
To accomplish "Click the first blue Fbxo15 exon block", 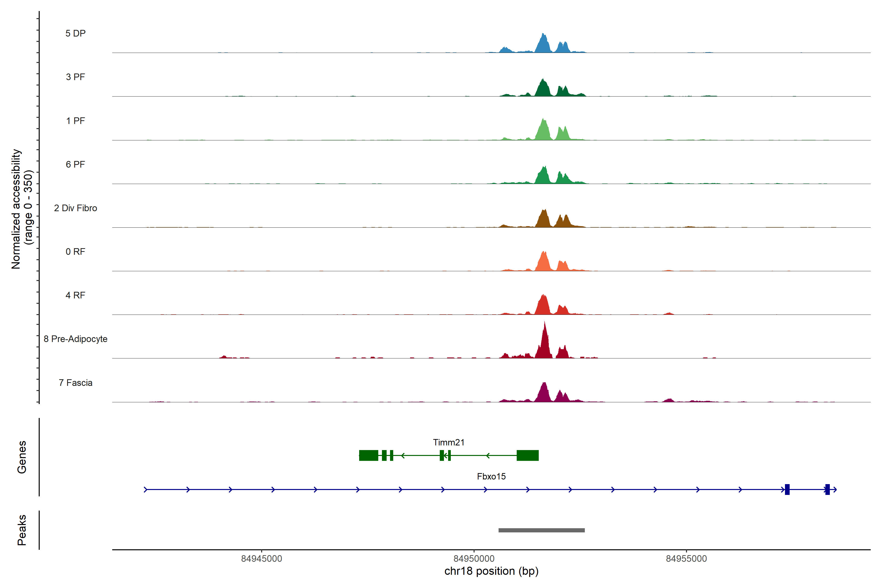I will (787, 489).
